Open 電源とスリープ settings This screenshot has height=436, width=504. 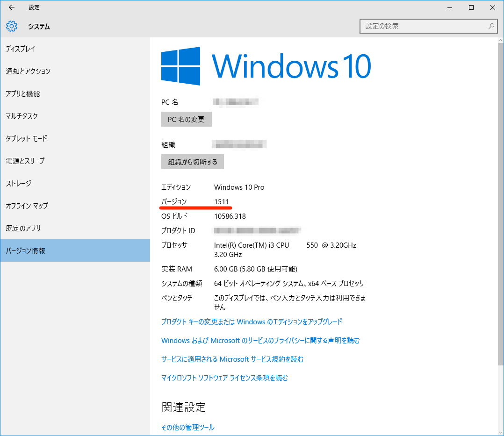pos(75,161)
